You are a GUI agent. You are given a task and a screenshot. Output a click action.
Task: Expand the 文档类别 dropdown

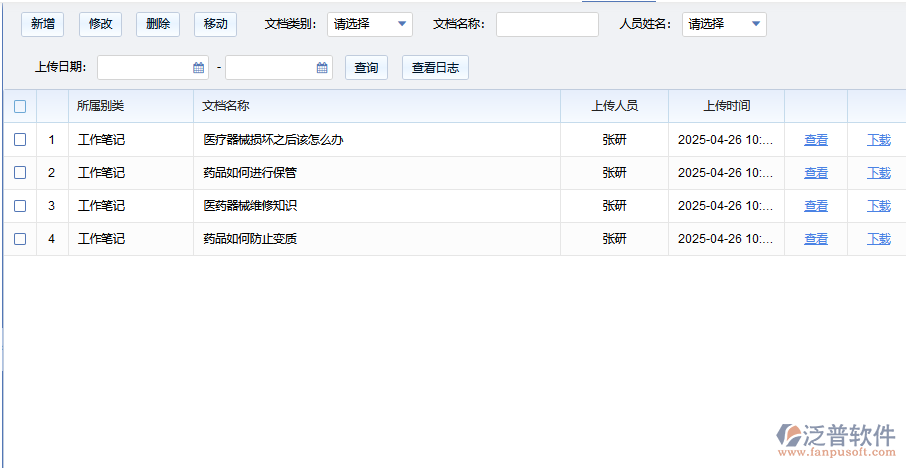point(369,24)
